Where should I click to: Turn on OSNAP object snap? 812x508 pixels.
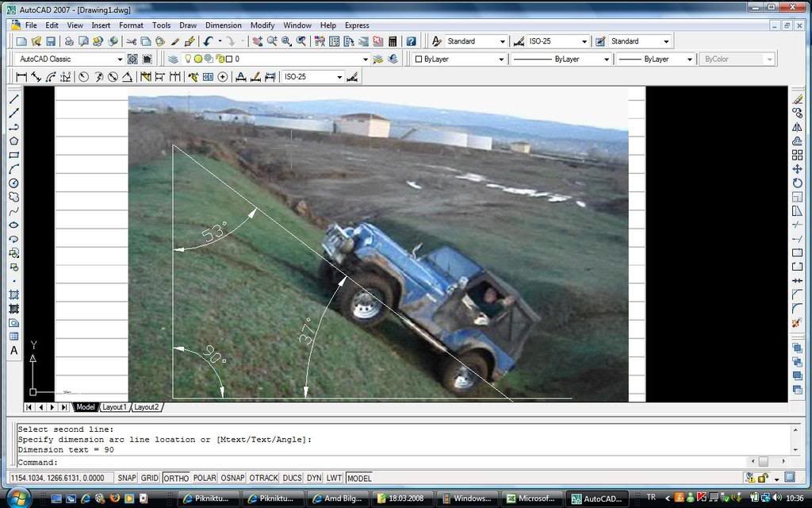pyautogui.click(x=232, y=478)
